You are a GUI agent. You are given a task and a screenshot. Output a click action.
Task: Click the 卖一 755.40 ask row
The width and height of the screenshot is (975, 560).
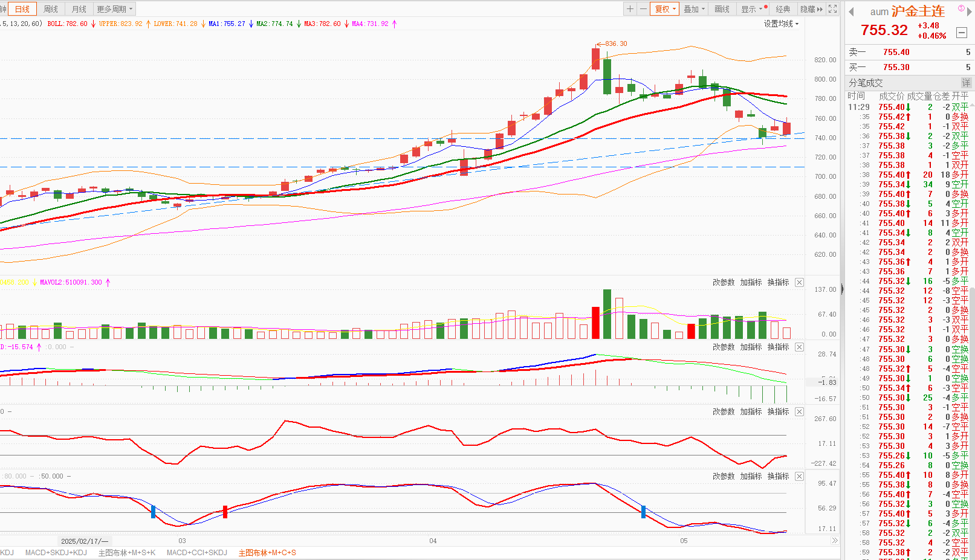tap(909, 52)
